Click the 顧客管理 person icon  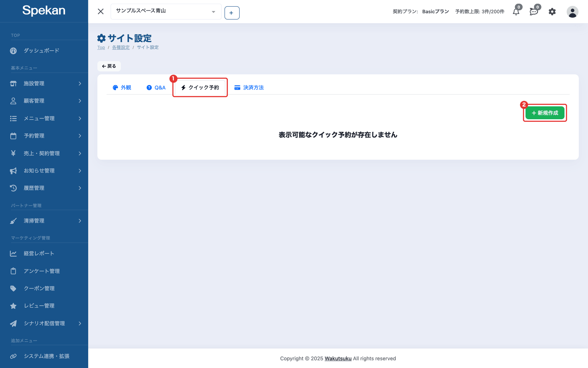click(13, 101)
